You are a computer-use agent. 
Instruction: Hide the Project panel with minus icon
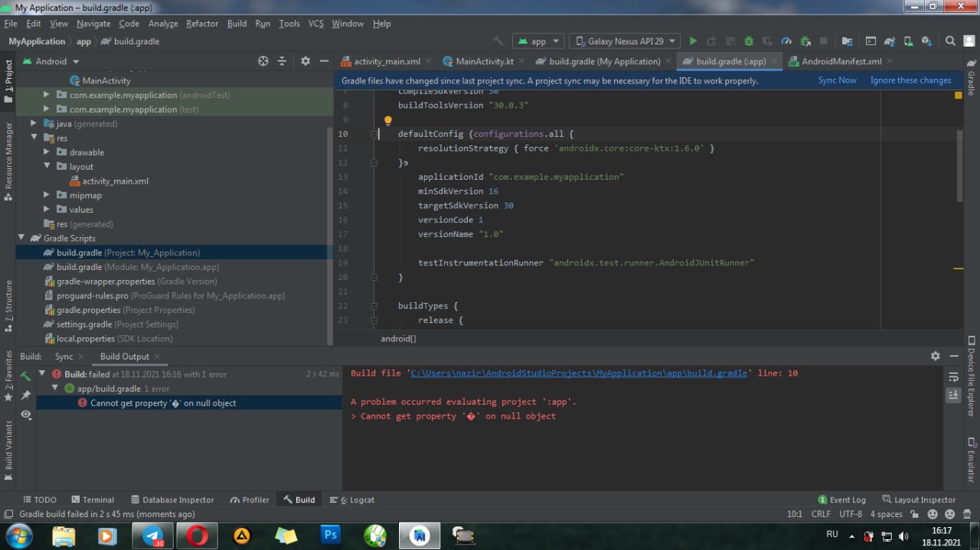click(324, 61)
